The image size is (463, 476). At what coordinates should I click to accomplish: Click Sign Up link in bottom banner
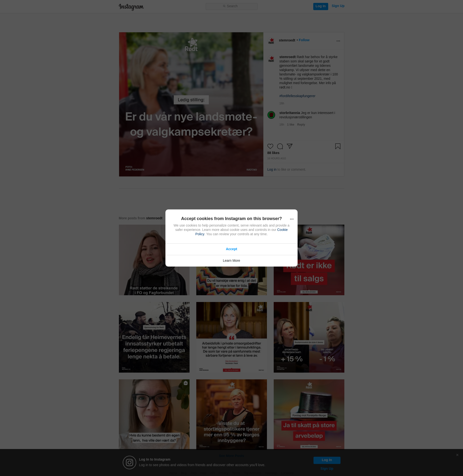coord(327,469)
